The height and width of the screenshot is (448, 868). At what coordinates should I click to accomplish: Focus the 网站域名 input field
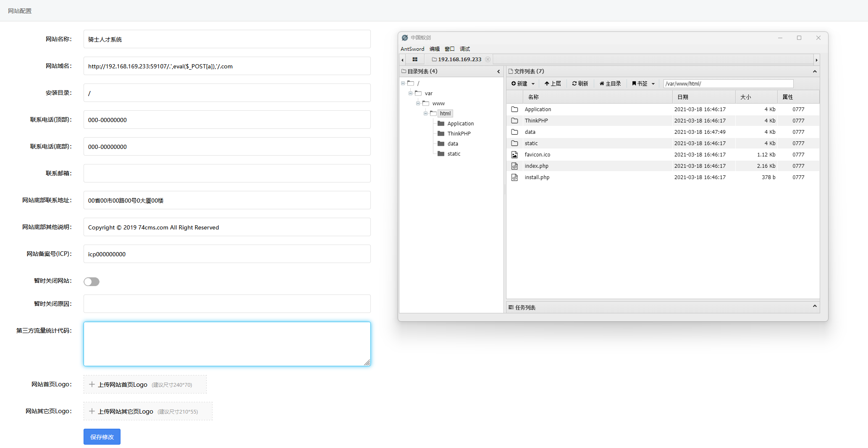[227, 66]
